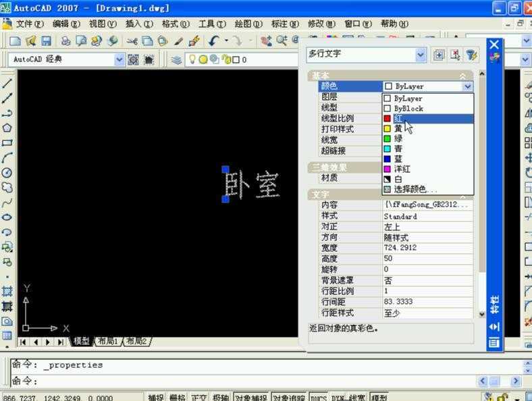Copy selection with the Copy icon
This screenshot has width=532, height=401.
[147, 41]
